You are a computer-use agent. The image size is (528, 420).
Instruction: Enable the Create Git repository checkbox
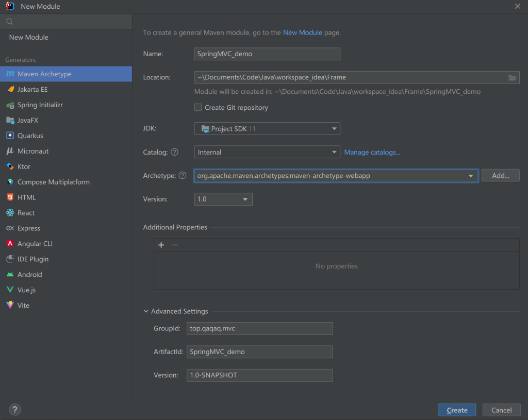[198, 108]
